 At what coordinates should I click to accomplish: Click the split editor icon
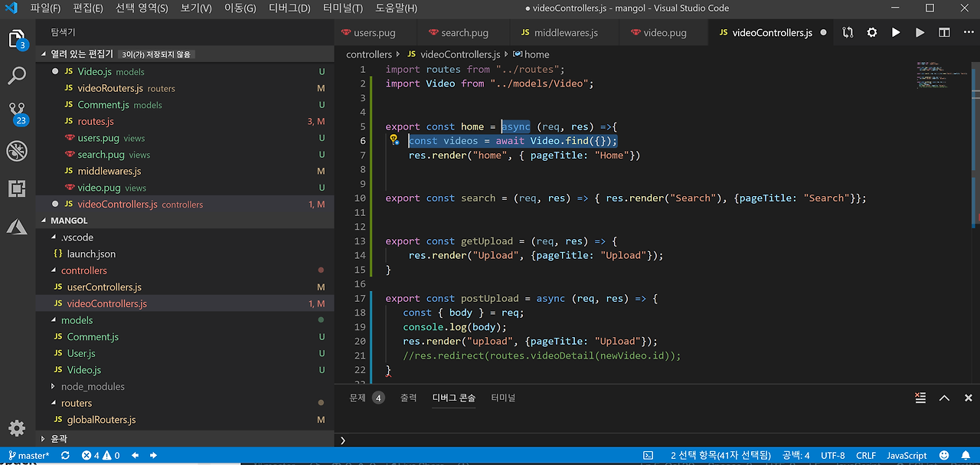pyautogui.click(x=945, y=33)
